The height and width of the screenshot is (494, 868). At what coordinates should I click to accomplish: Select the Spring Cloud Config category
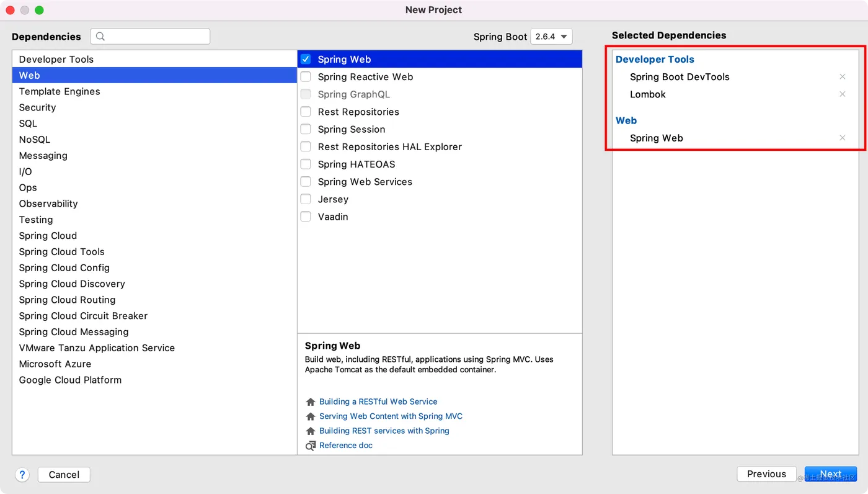(x=154, y=267)
